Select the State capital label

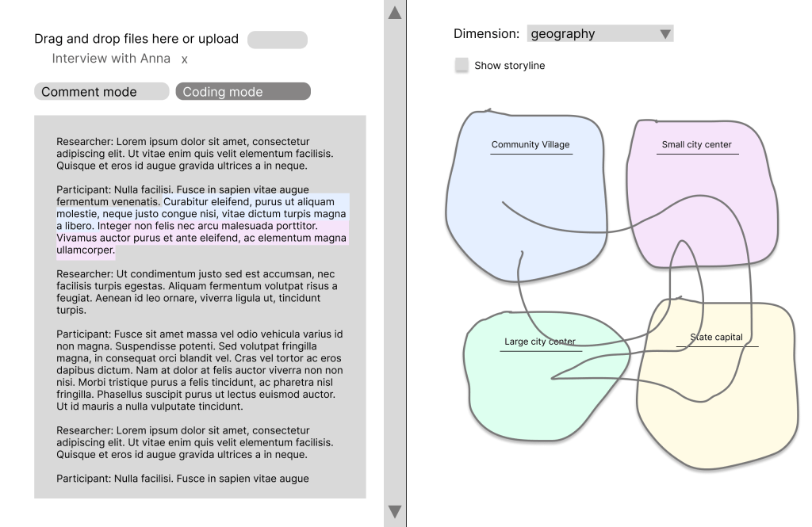click(717, 337)
